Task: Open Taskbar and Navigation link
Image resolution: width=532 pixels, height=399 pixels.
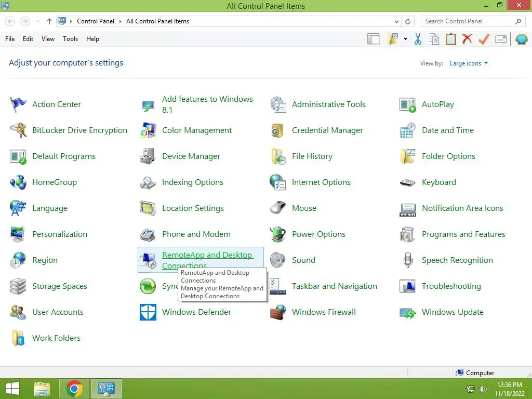Action: point(334,286)
